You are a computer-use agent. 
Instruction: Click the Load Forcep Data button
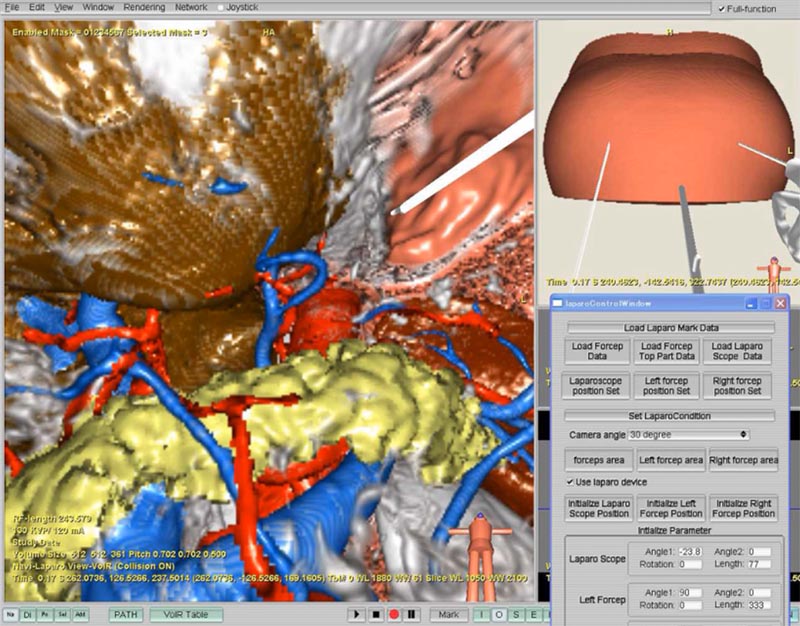coord(597,351)
